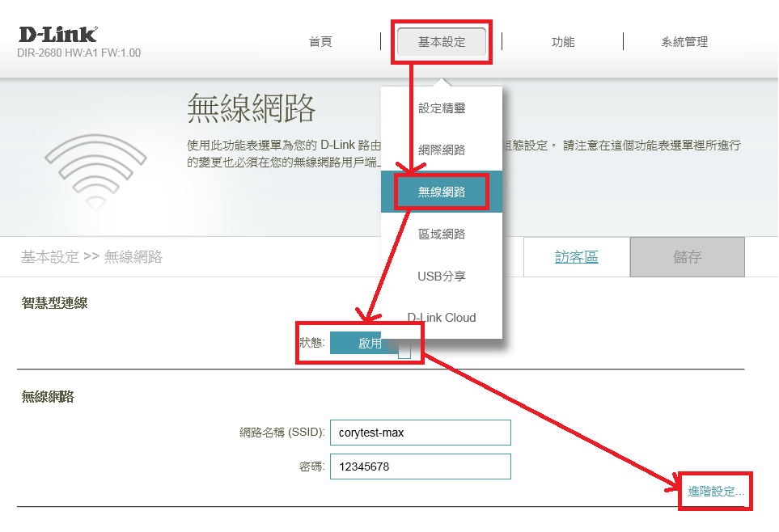Click the 基本設定 >> 無線網路 breadcrumb

91,257
